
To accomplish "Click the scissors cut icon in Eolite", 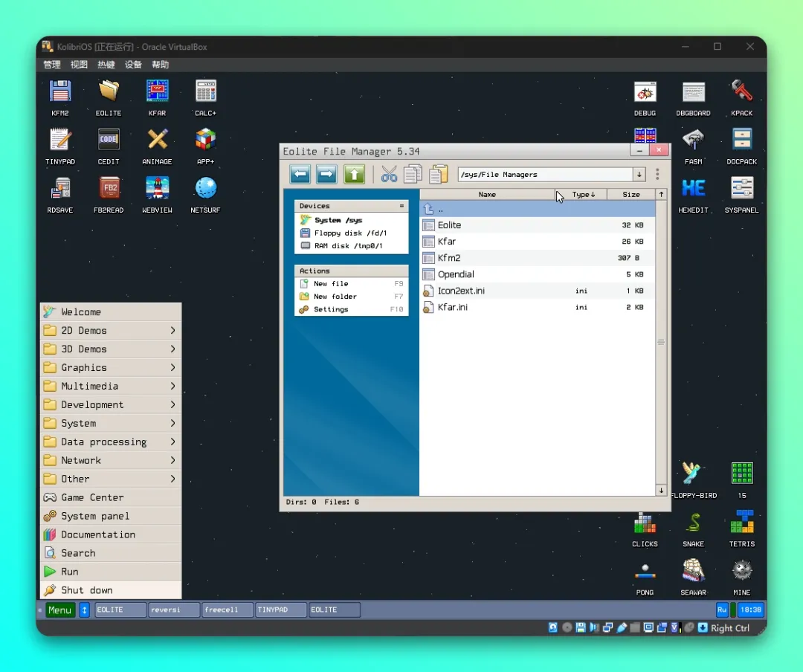I will tap(389, 174).
